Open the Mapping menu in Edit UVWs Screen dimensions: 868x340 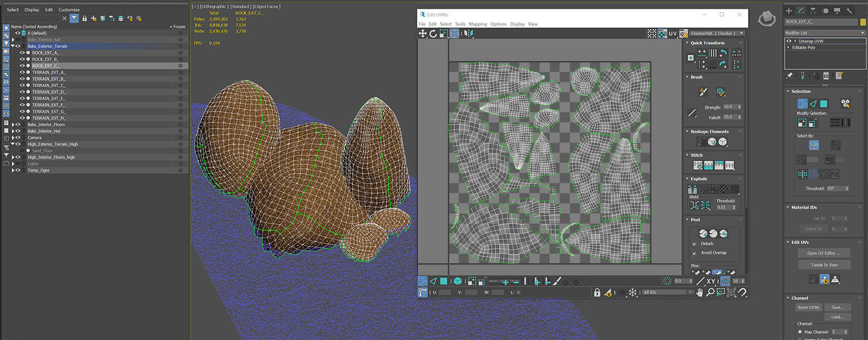pos(477,24)
